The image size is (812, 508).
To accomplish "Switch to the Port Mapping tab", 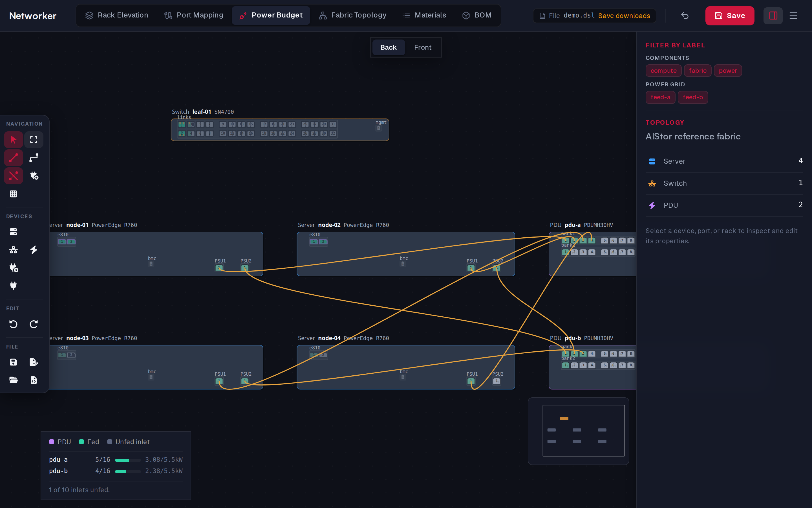I will (194, 16).
